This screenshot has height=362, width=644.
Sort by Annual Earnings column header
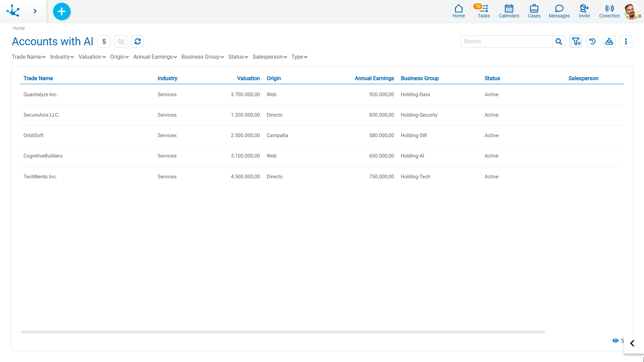[x=374, y=78]
